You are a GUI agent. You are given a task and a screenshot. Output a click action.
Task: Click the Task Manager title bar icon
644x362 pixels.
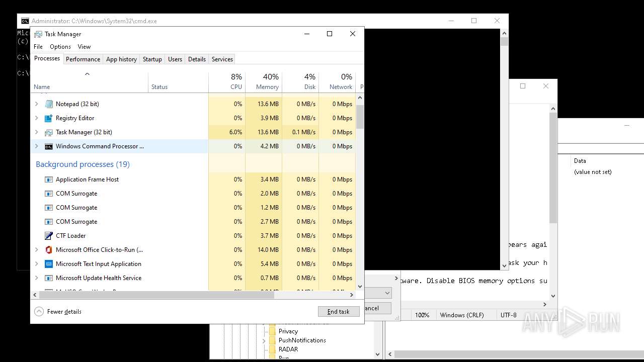[38, 34]
